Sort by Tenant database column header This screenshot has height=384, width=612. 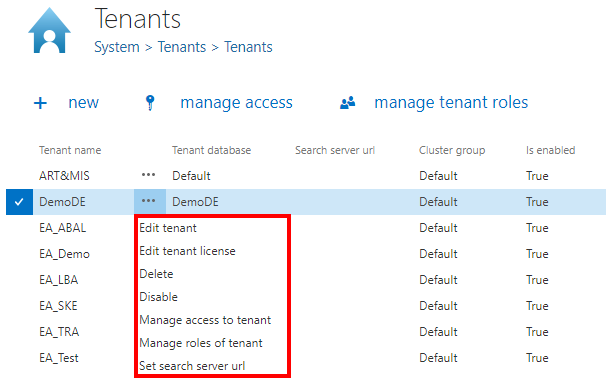click(212, 150)
